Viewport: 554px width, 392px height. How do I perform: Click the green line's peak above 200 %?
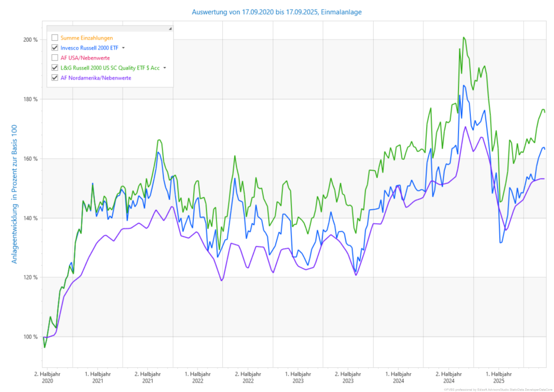point(464,38)
